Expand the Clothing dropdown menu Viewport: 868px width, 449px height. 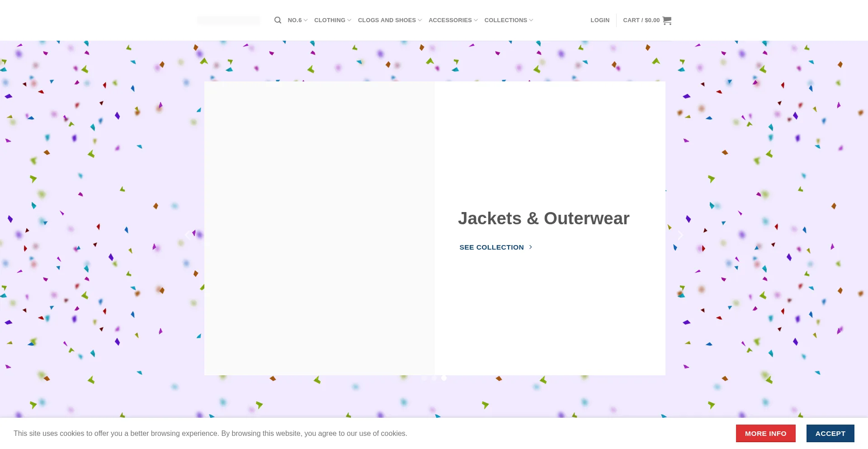[333, 20]
